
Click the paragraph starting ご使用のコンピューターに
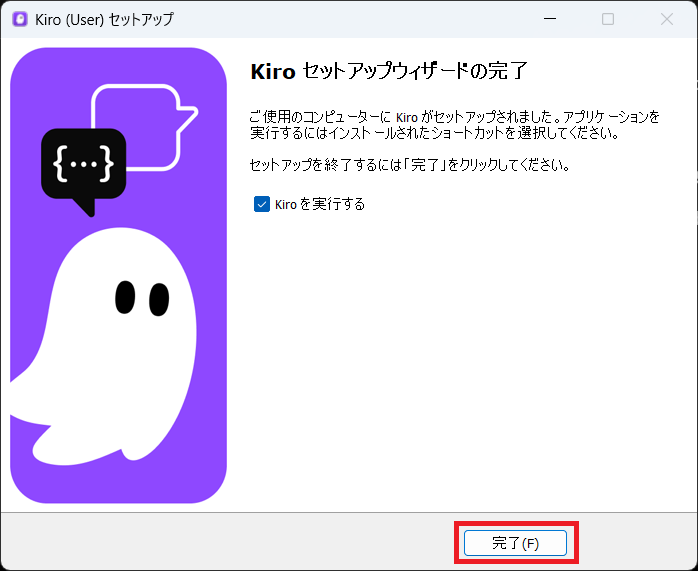coord(455,125)
